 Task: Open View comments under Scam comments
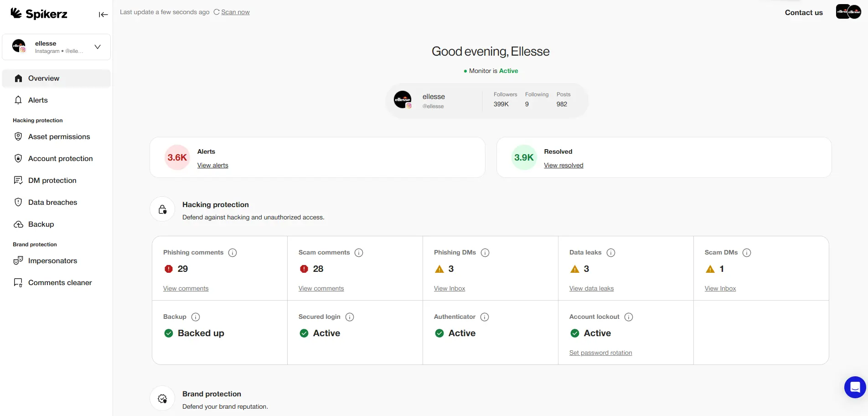[x=321, y=288]
